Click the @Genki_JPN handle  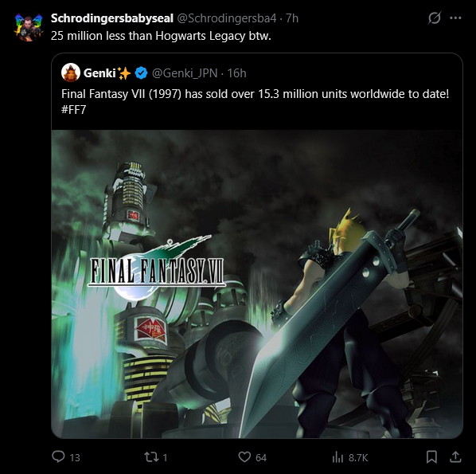(x=185, y=73)
